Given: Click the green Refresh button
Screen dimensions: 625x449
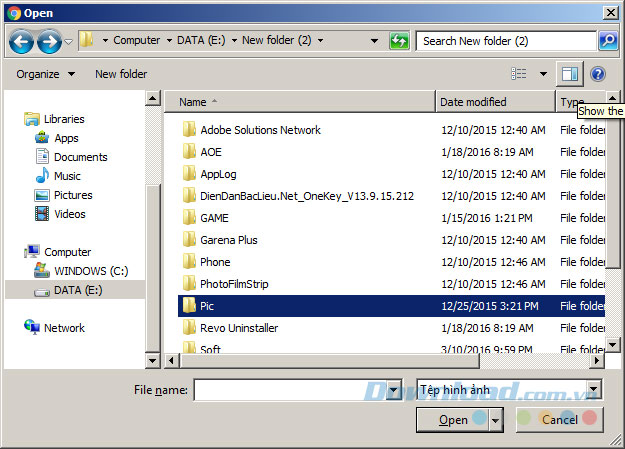Looking at the screenshot, I should click(400, 41).
